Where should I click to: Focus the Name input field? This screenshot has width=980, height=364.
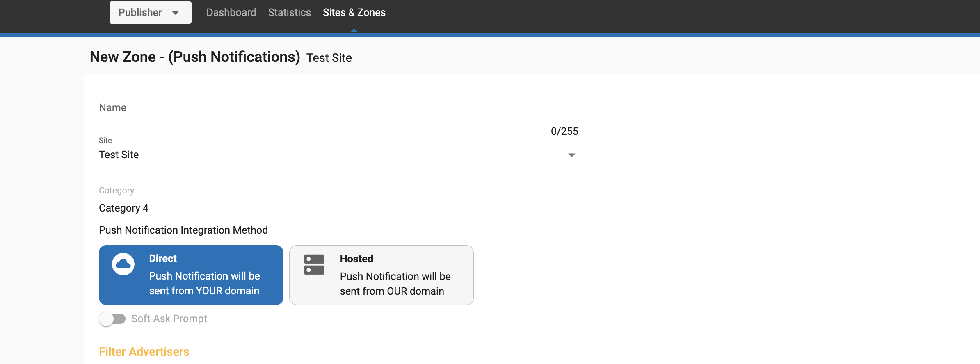(x=338, y=108)
